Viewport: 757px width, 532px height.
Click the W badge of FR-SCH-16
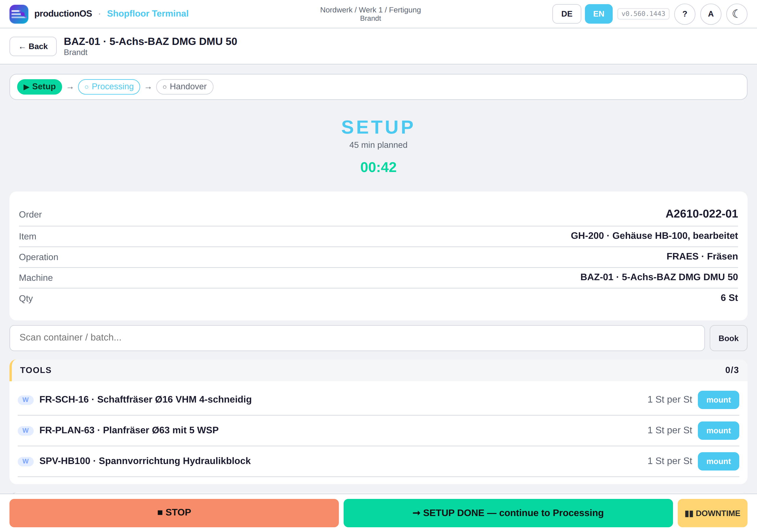(26, 400)
